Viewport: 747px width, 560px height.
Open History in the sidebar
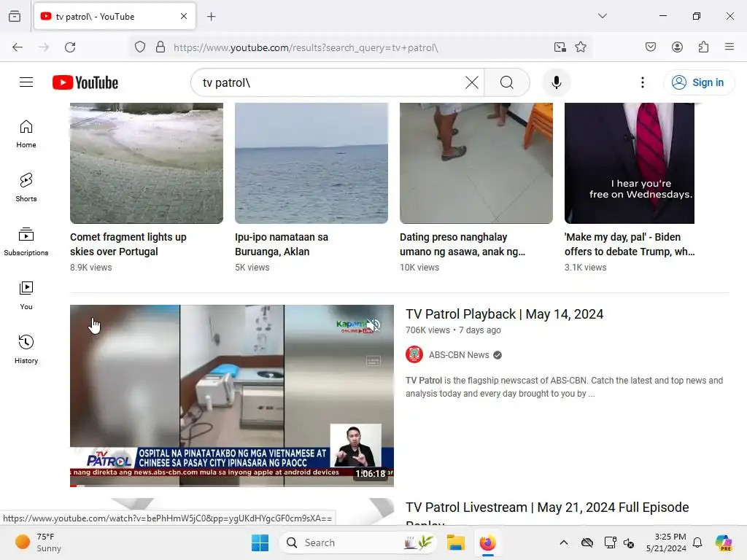26,349
